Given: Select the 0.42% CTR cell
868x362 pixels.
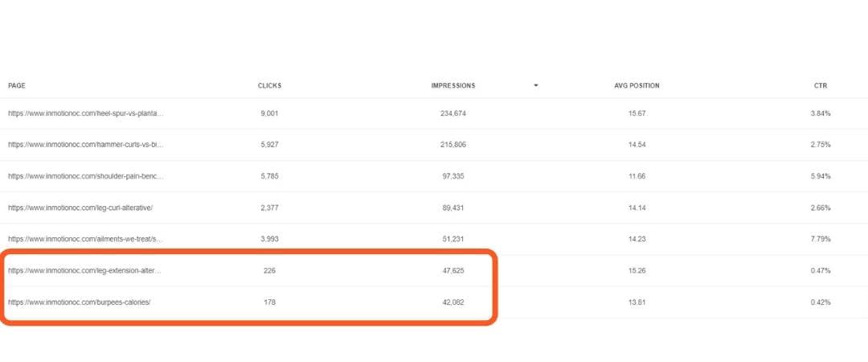Looking at the screenshot, I should click(821, 302).
